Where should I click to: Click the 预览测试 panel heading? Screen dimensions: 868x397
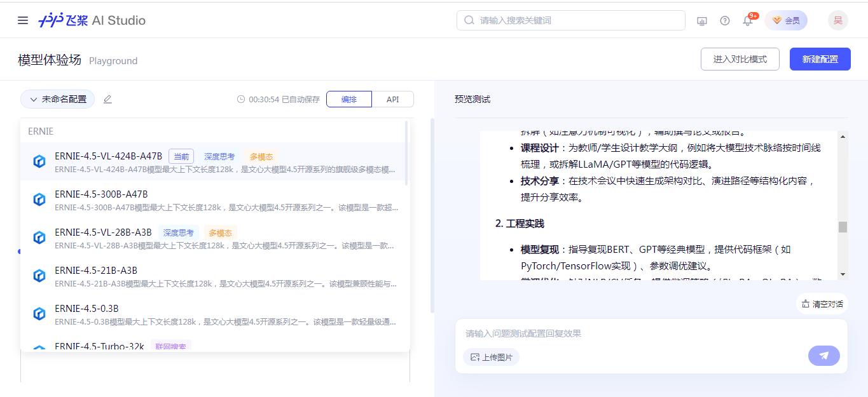(472, 99)
